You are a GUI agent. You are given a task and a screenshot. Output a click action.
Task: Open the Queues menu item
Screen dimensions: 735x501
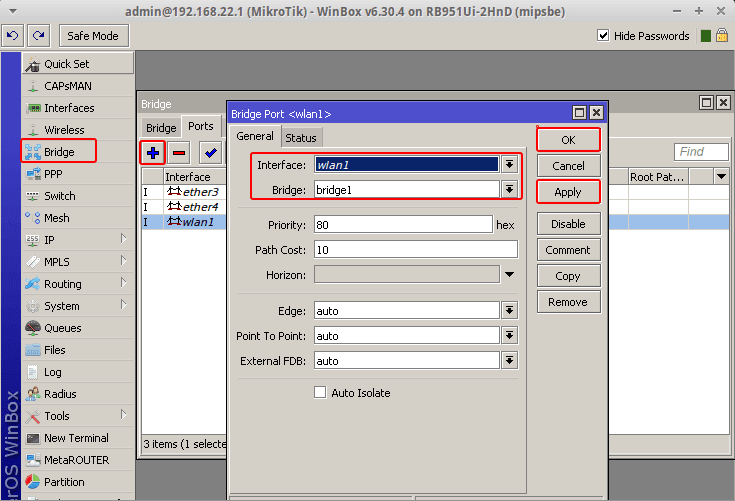coord(78,328)
